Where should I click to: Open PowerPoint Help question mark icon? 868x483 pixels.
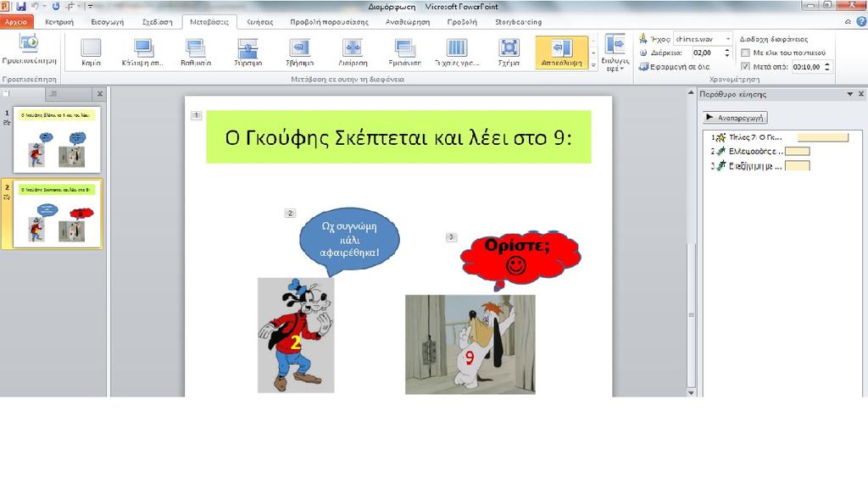(861, 21)
